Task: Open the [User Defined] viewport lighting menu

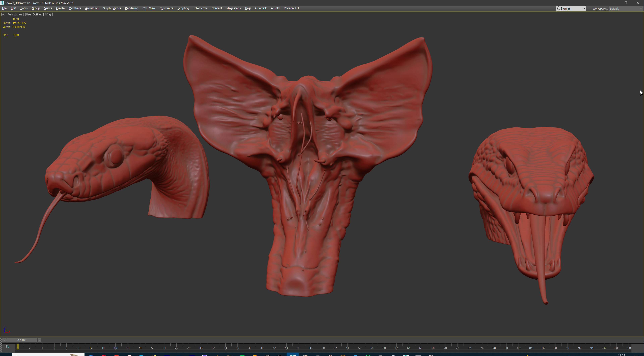Action: (34, 14)
